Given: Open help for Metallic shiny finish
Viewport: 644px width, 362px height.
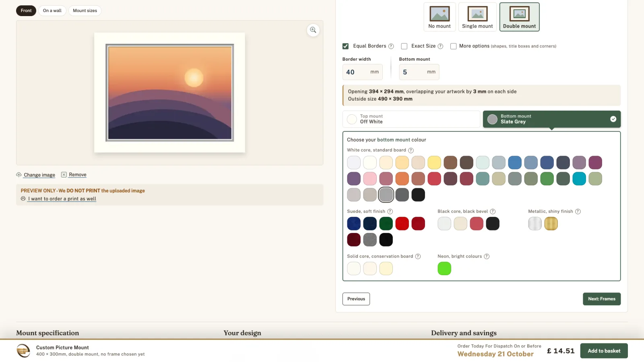Looking at the screenshot, I should point(578,212).
